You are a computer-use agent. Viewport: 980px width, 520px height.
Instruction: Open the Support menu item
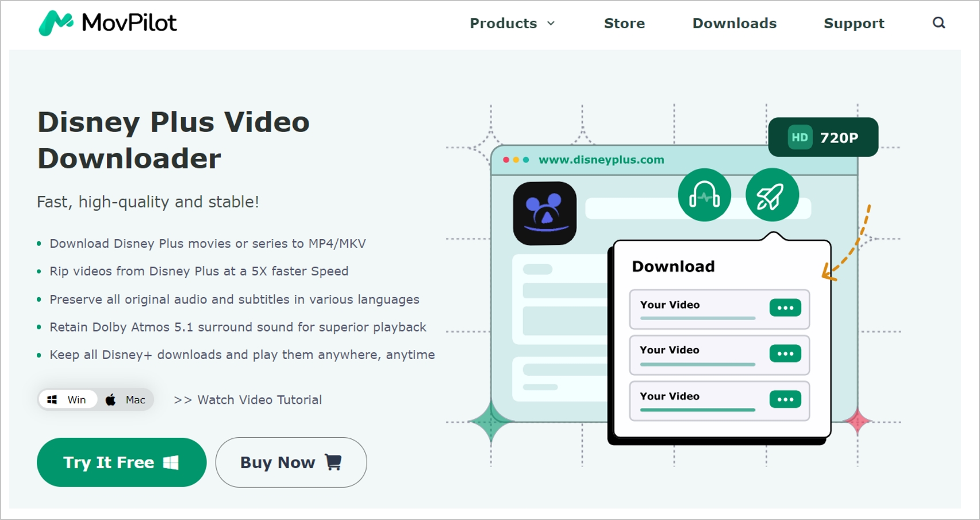(854, 24)
